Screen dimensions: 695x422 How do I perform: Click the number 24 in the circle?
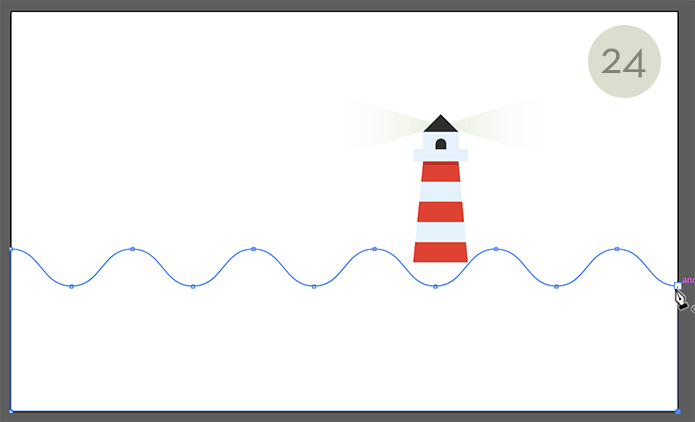click(x=624, y=63)
